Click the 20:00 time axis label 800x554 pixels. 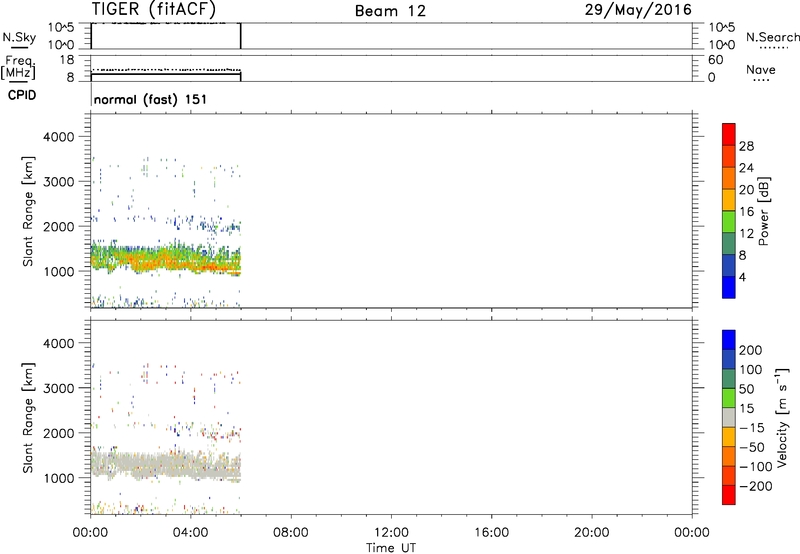pyautogui.click(x=591, y=533)
